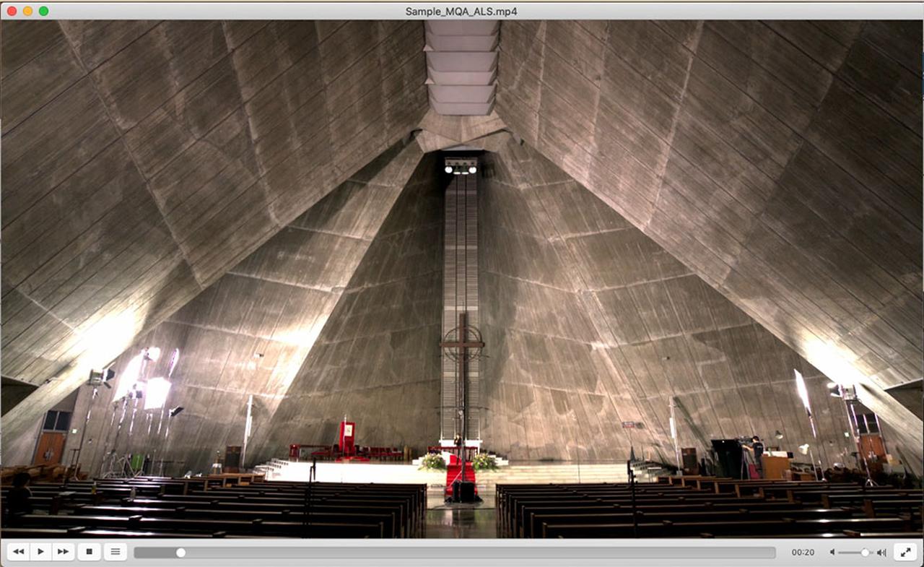Click the volume slider knob
Image resolution: width=924 pixels, height=567 pixels.
(x=865, y=553)
